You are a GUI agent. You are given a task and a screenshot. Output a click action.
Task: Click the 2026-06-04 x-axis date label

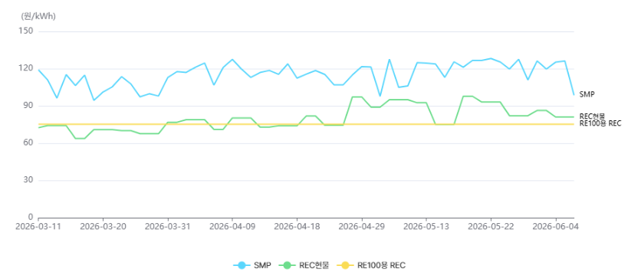click(x=556, y=226)
